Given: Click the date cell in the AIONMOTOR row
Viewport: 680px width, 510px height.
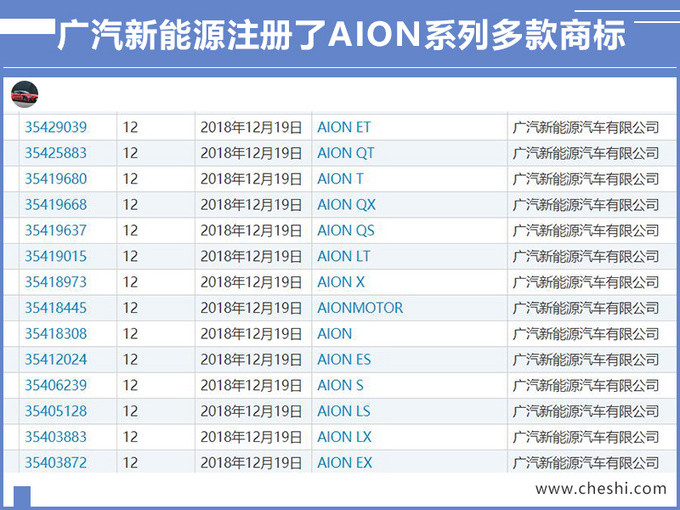Looking at the screenshot, I should (x=251, y=308).
